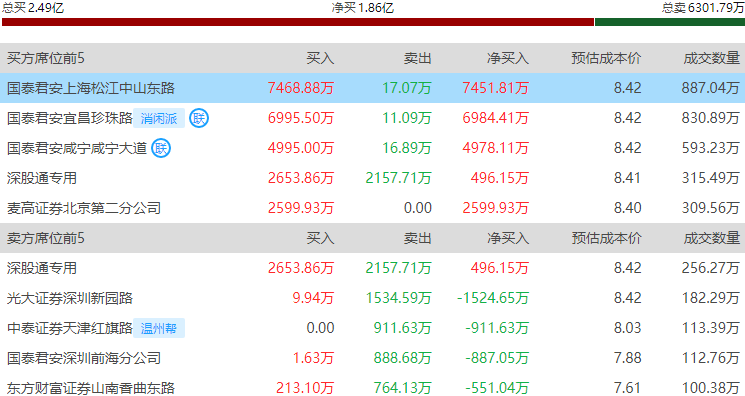The height and width of the screenshot is (396, 745).
Task: Click net buy 7451.81万
Action: [x=496, y=88]
